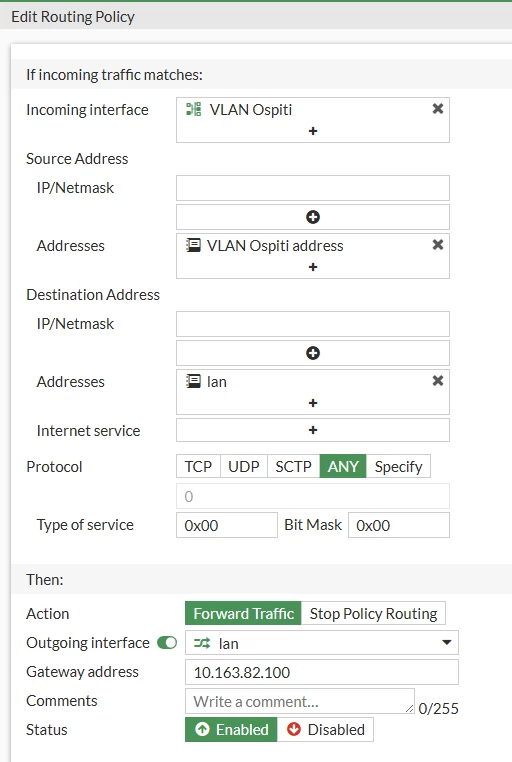Set status to Disabled
This screenshot has height=762, width=512.
coord(325,729)
